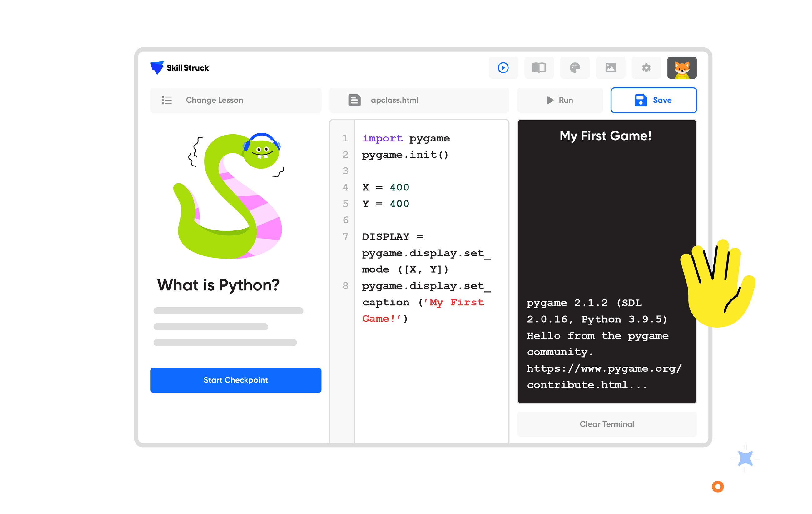The height and width of the screenshot is (514, 812).
Task: Click the apclass.html file document icon
Action: tap(354, 100)
